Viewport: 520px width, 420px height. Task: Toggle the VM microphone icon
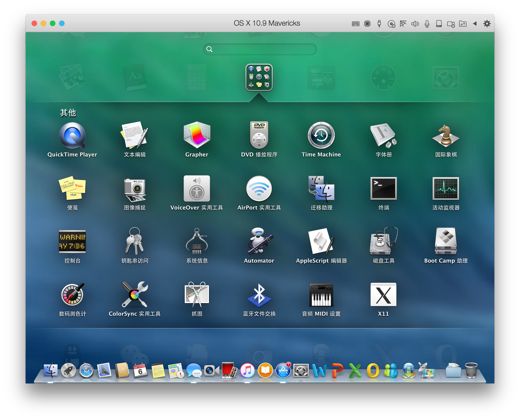427,24
